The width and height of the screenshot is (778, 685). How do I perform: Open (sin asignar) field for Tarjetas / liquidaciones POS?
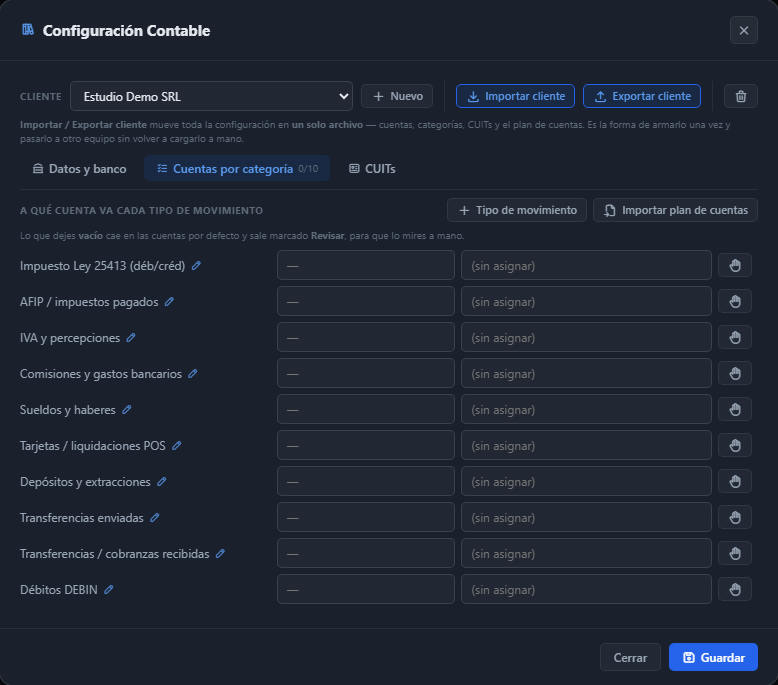586,445
